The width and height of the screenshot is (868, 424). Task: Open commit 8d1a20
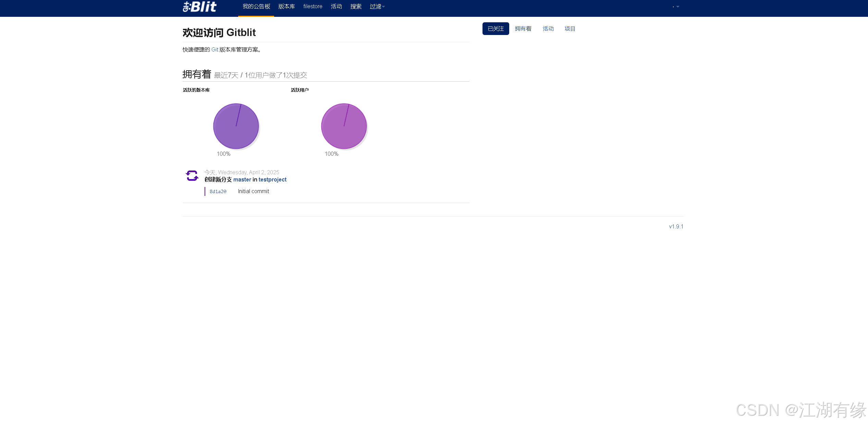[218, 192]
